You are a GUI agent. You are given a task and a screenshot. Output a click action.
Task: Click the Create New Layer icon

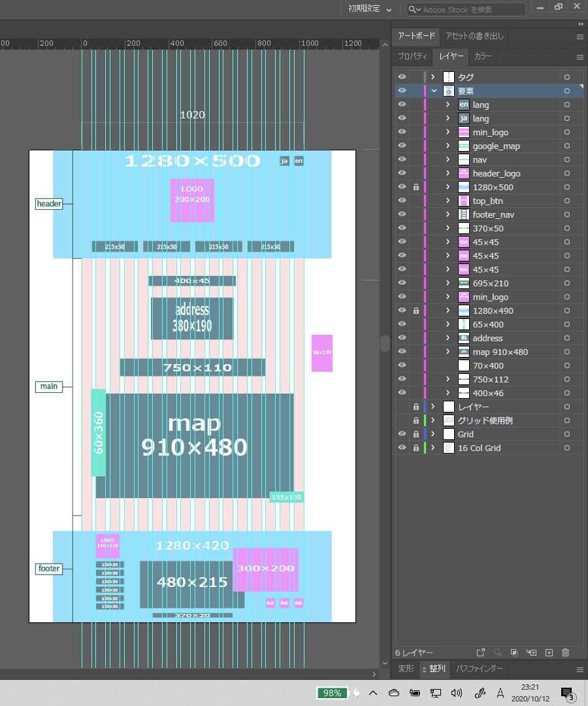(x=549, y=652)
